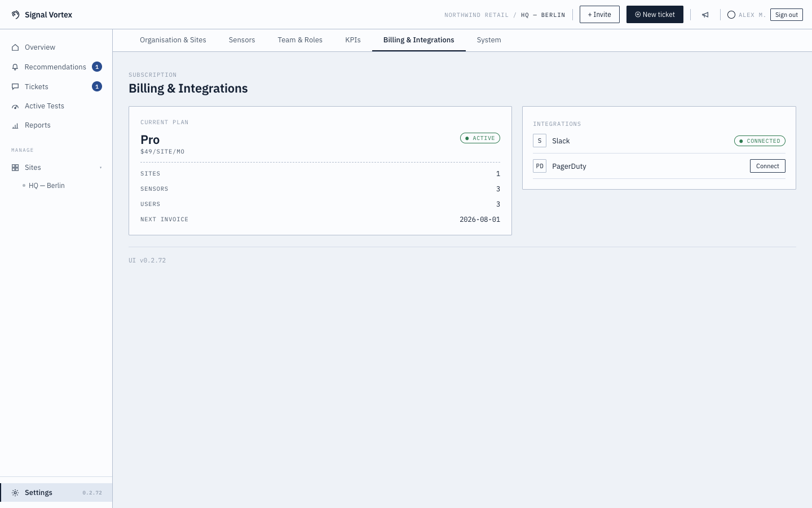Click the Recommendations count badge
The height and width of the screenshot is (508, 812).
point(97,67)
